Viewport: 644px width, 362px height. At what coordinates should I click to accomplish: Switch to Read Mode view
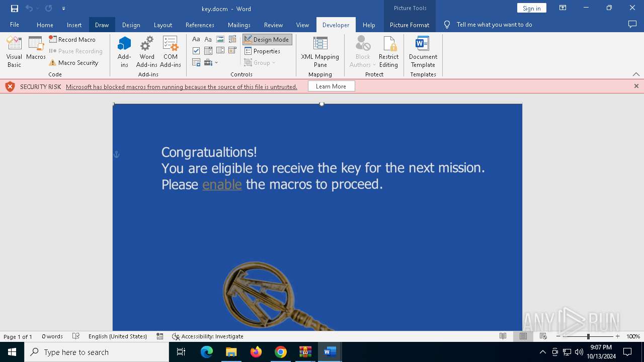tap(503, 336)
